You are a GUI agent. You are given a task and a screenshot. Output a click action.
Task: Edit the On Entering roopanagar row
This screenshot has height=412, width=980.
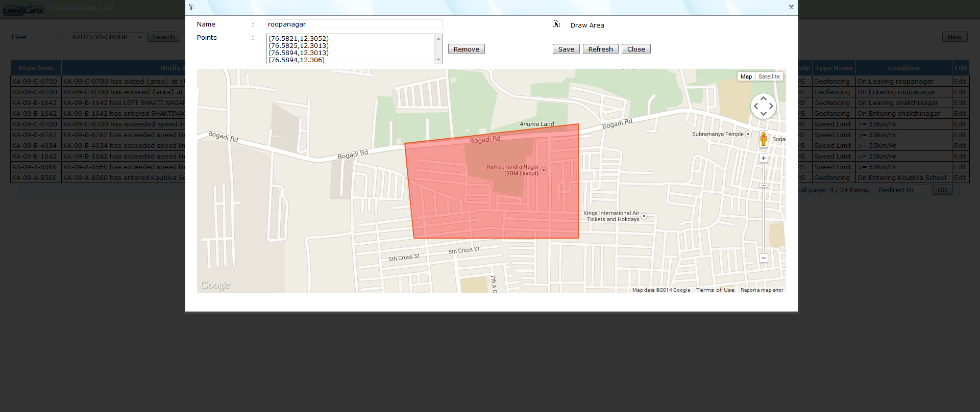click(960, 92)
